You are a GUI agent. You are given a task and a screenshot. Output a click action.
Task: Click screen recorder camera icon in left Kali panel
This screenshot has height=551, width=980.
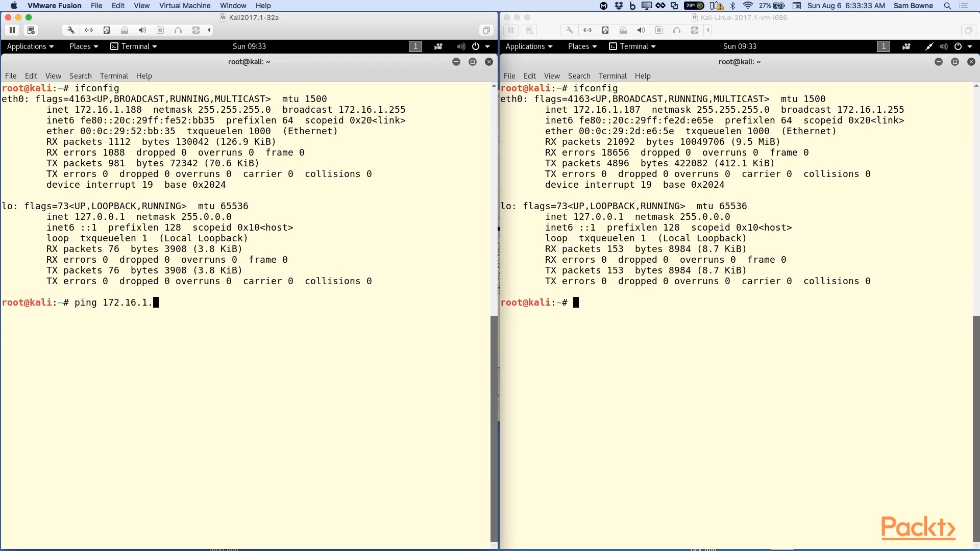pyautogui.click(x=438, y=46)
